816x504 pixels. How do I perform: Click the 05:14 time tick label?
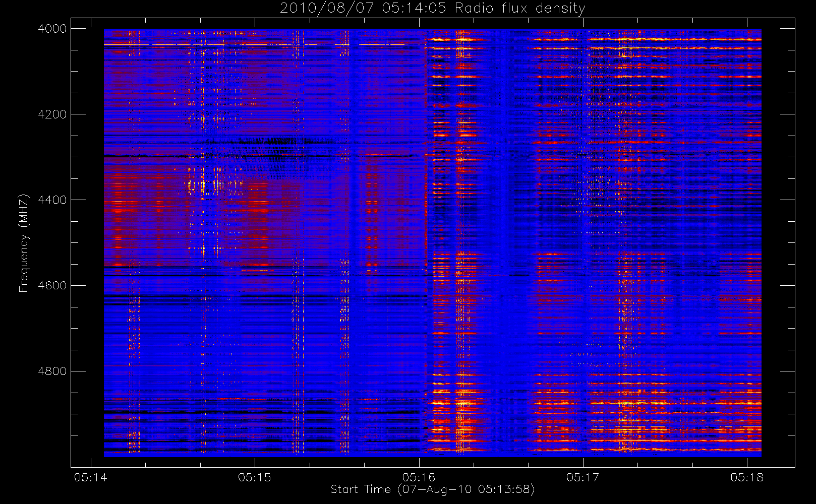pos(91,477)
